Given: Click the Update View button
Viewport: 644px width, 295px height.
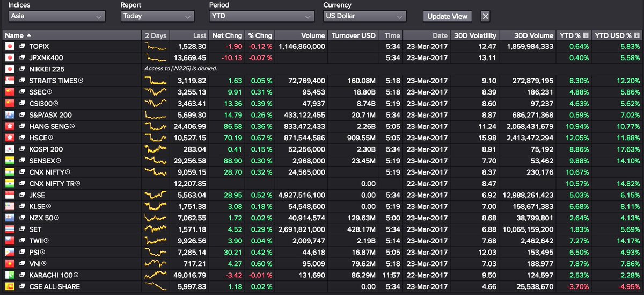Looking at the screenshot, I should point(447,16).
